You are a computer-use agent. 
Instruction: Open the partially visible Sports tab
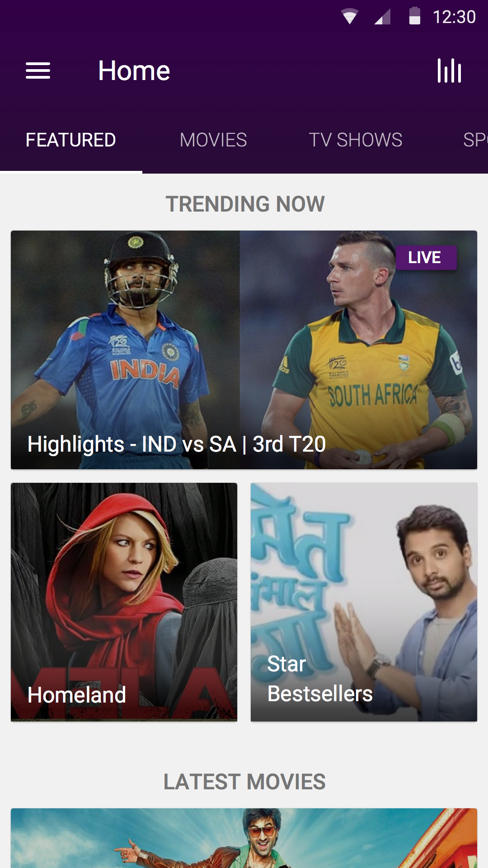tap(475, 140)
